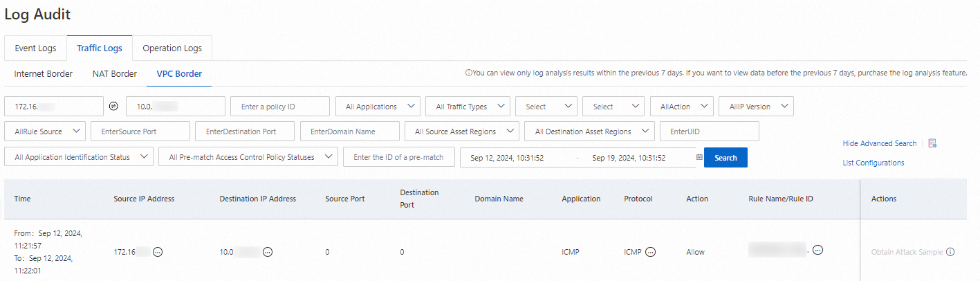Open the All Source Asset Regions dropdown

coord(461,132)
